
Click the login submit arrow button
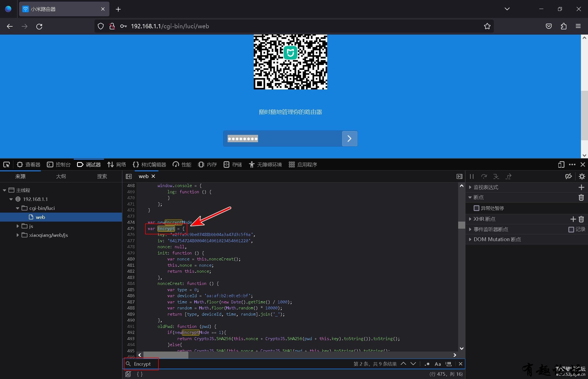coord(350,139)
